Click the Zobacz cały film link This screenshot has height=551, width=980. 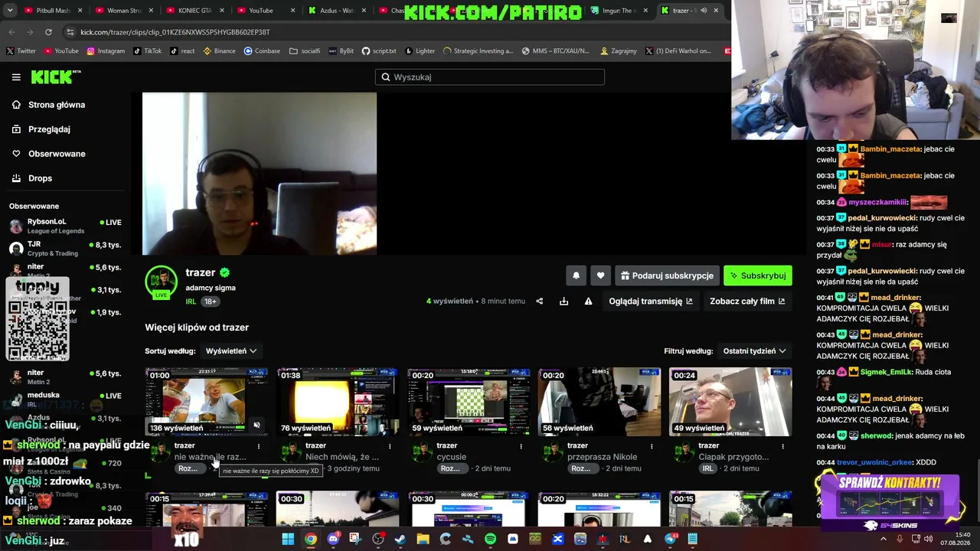pyautogui.click(x=747, y=302)
